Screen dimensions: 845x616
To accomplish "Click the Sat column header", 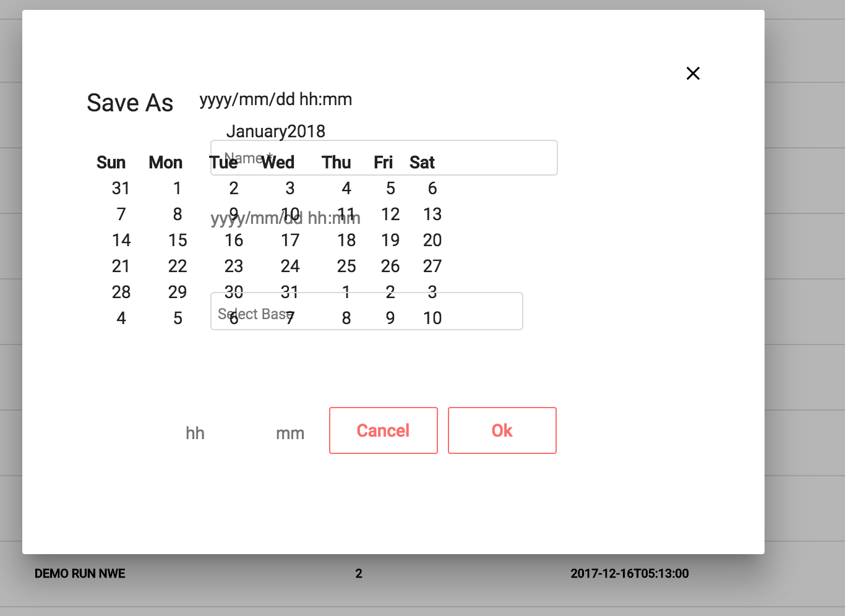I will (x=422, y=162).
